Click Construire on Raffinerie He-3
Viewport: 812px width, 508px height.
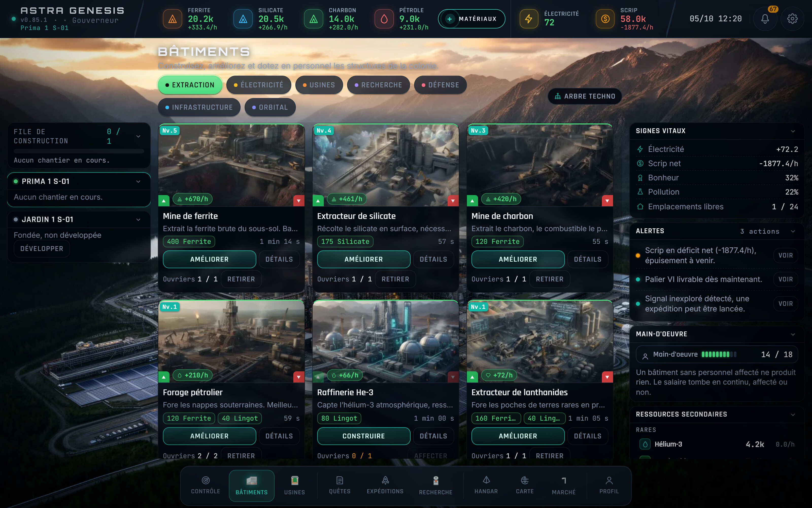point(364,436)
